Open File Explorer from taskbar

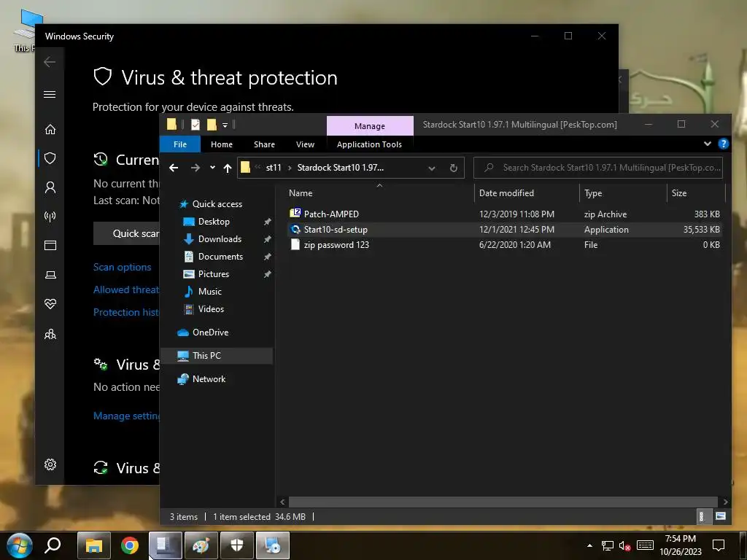point(94,545)
